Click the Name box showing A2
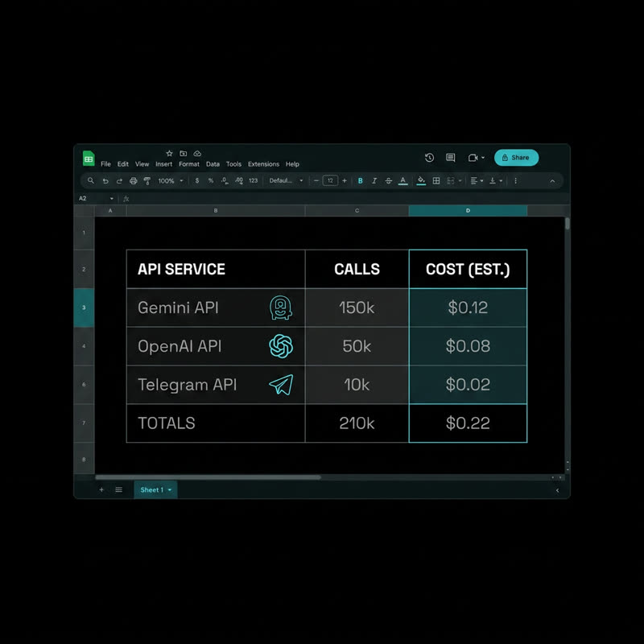 point(96,198)
